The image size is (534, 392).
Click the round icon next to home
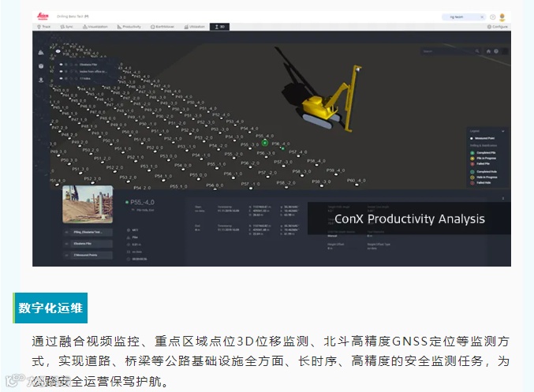(496, 51)
